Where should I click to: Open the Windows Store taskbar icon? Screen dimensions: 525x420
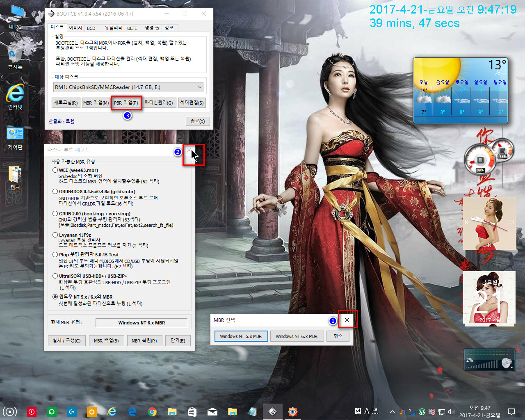point(192,411)
